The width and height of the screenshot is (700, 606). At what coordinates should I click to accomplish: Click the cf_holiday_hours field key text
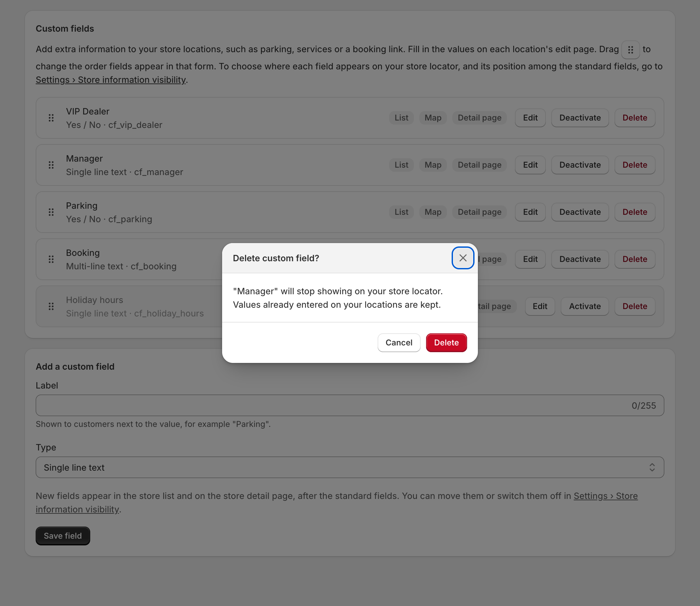tap(169, 313)
